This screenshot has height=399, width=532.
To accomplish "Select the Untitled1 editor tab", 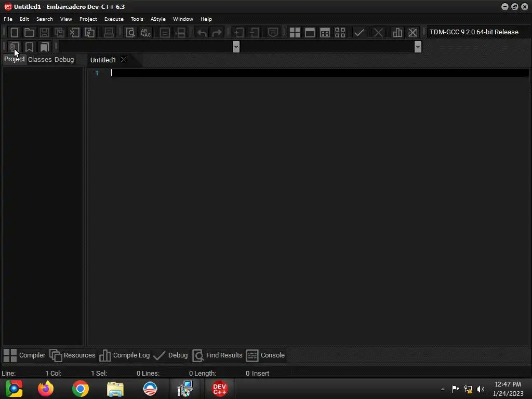I will 103,60.
